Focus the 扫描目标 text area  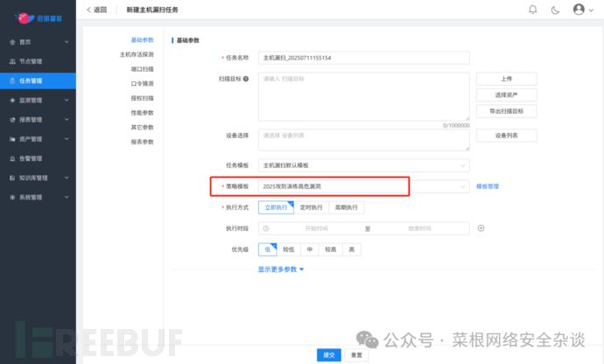[364, 96]
